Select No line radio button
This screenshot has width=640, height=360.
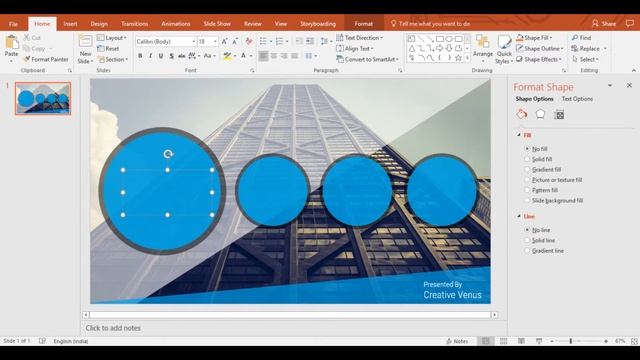tap(527, 230)
